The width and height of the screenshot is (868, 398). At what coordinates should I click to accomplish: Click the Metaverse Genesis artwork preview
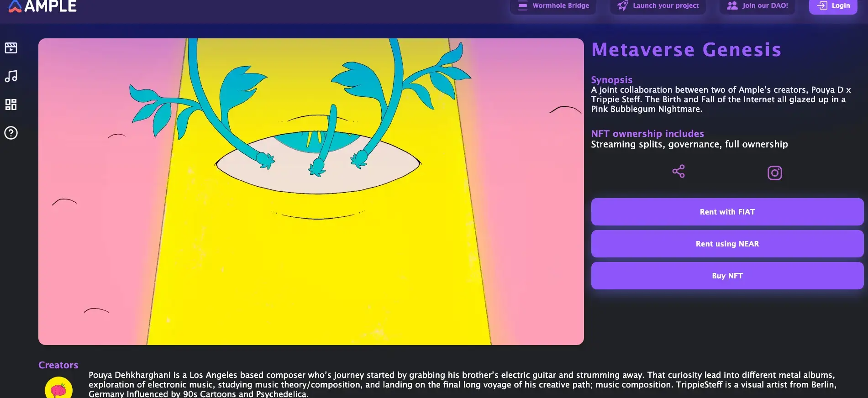311,192
